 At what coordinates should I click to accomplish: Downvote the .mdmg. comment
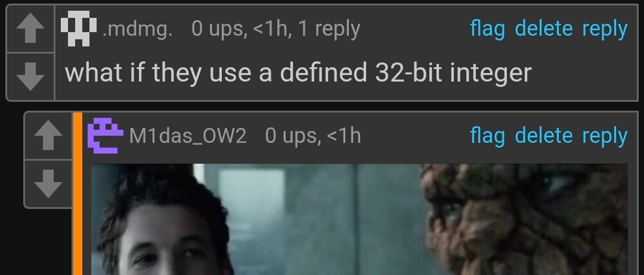tap(30, 76)
